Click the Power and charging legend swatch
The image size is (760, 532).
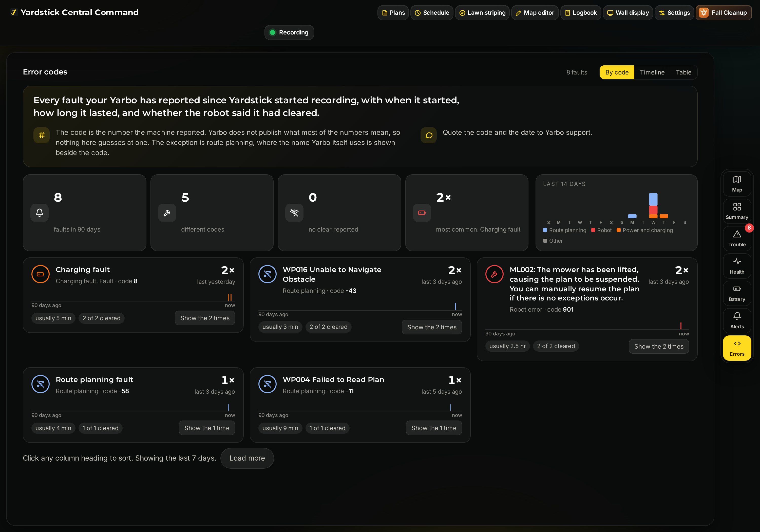(618, 230)
